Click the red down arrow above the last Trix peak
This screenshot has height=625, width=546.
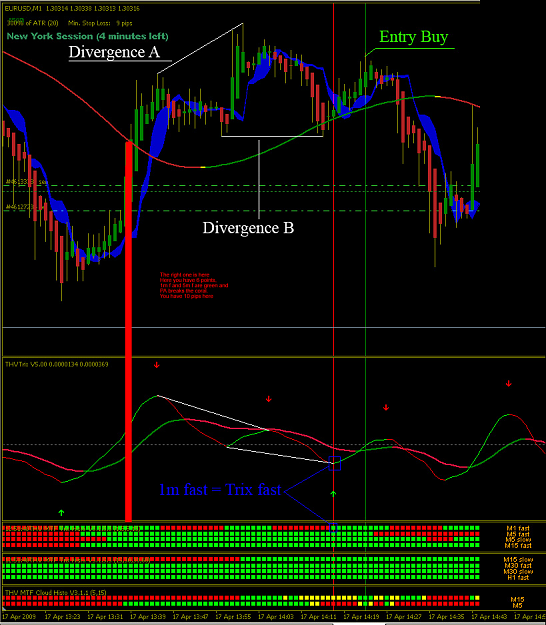(x=509, y=383)
